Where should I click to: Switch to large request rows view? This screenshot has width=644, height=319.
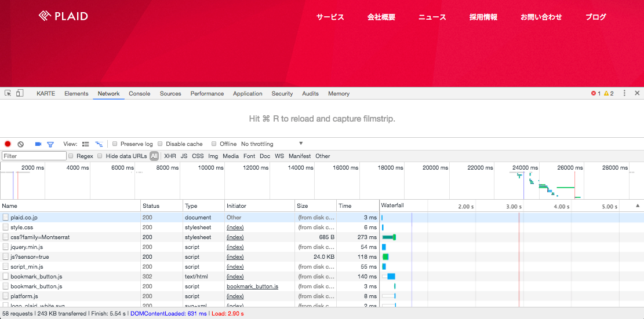pos(86,144)
